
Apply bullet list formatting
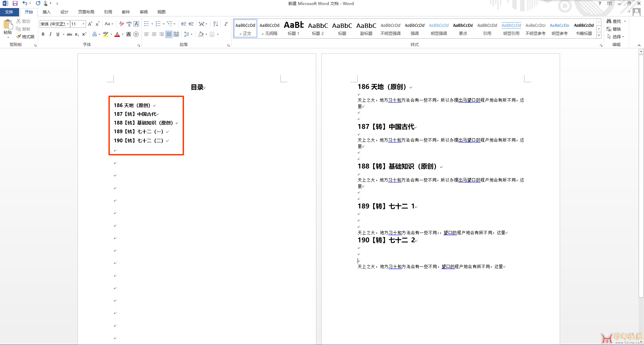coord(147,24)
